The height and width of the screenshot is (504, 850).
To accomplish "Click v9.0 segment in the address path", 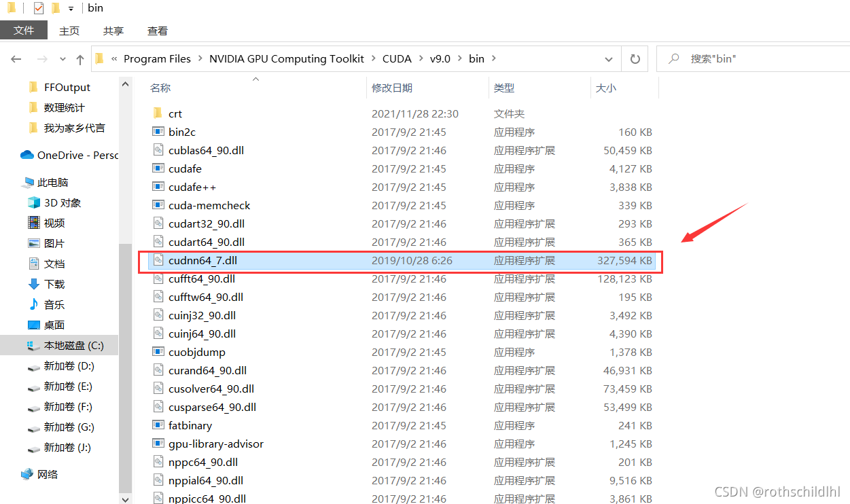I will point(440,59).
